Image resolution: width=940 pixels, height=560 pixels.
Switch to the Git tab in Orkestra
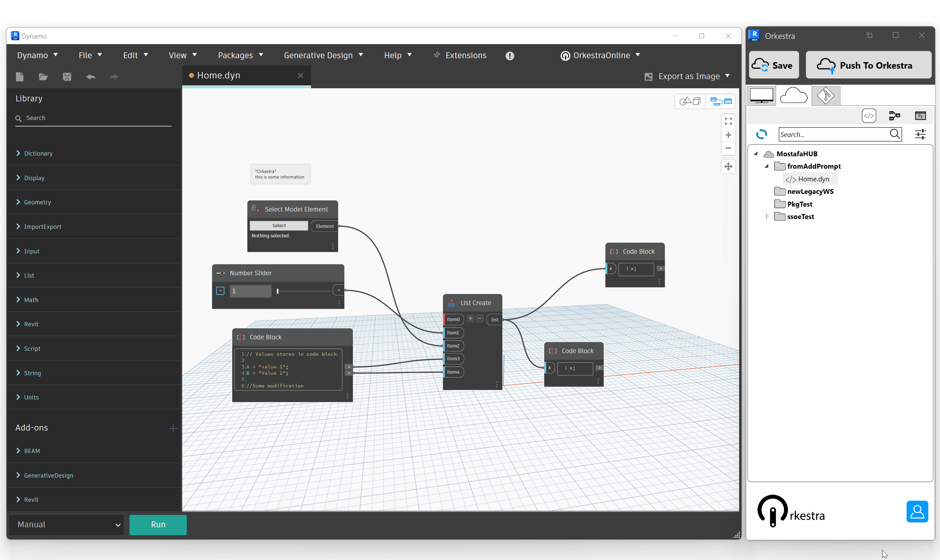tap(826, 95)
